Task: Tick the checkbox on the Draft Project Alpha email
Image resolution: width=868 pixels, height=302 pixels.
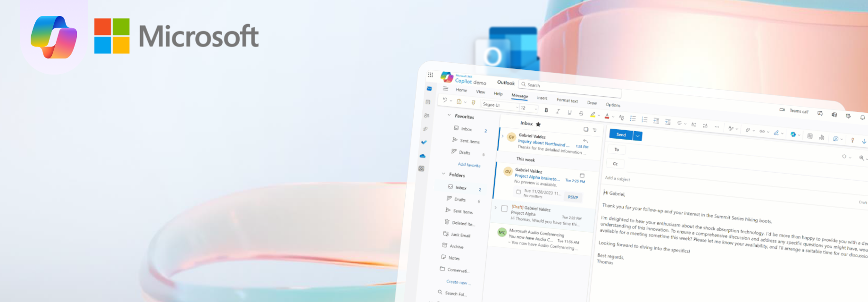Action: [x=504, y=208]
